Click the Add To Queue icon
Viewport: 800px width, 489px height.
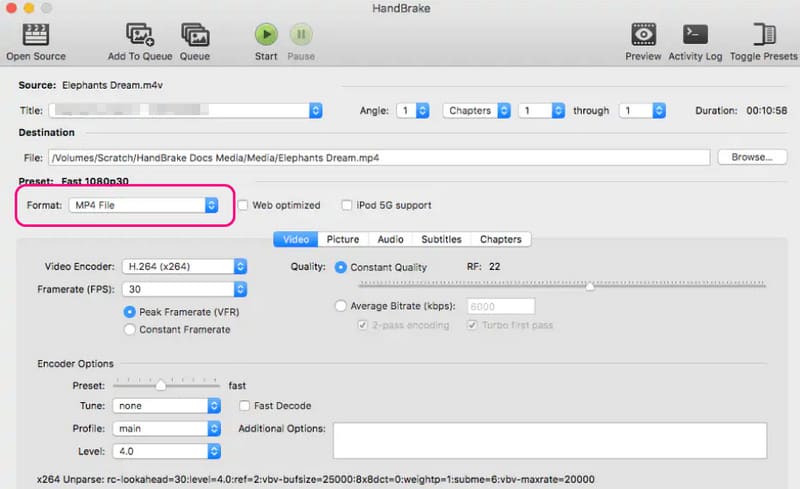(x=140, y=35)
